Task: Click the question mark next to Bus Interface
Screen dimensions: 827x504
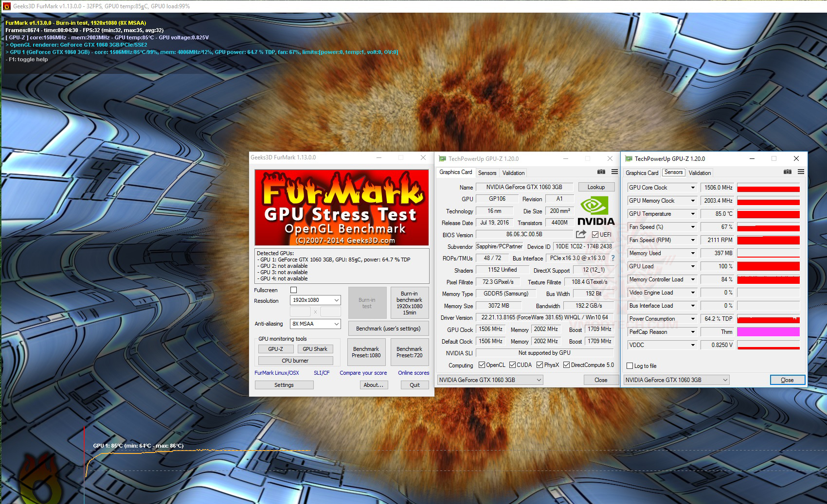Action: (x=613, y=258)
